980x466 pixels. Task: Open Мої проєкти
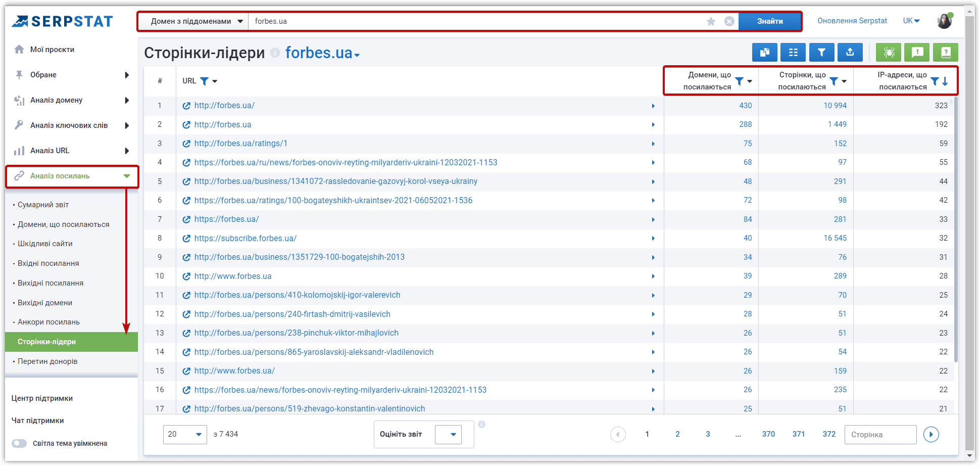pyautogui.click(x=52, y=50)
